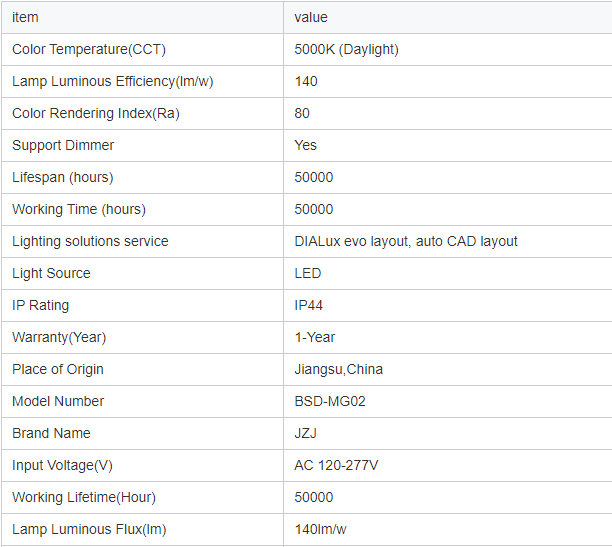Click the 1-Year warranty value
612x547 pixels.
tap(315, 337)
